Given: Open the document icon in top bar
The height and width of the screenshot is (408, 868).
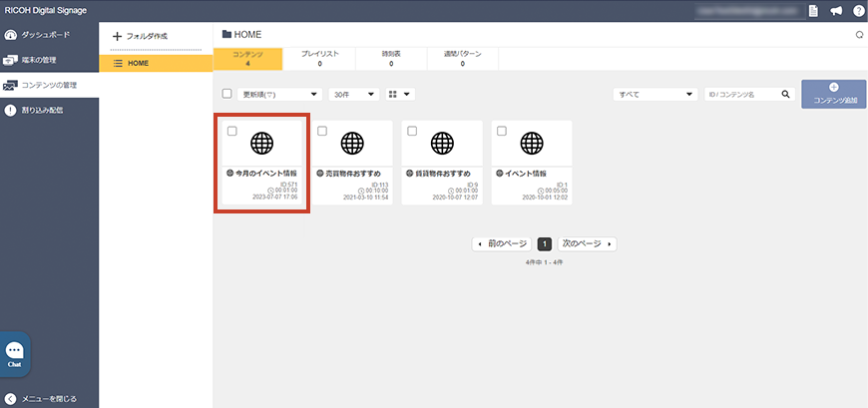Looking at the screenshot, I should (814, 10).
